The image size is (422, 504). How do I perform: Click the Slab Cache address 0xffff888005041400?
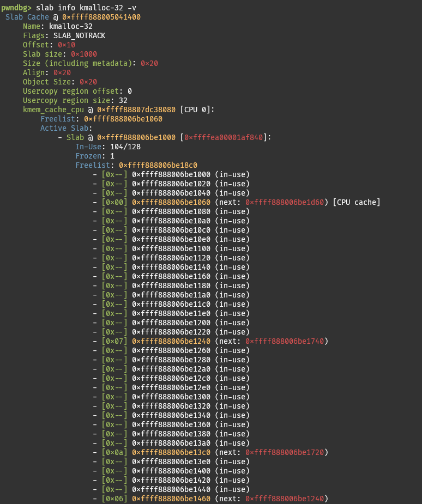tap(101, 17)
